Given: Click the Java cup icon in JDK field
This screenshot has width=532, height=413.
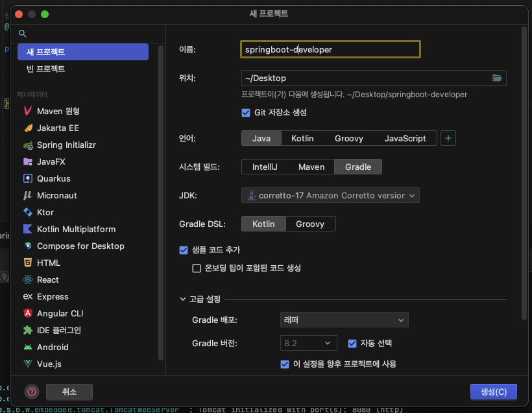Looking at the screenshot, I should click(252, 195).
